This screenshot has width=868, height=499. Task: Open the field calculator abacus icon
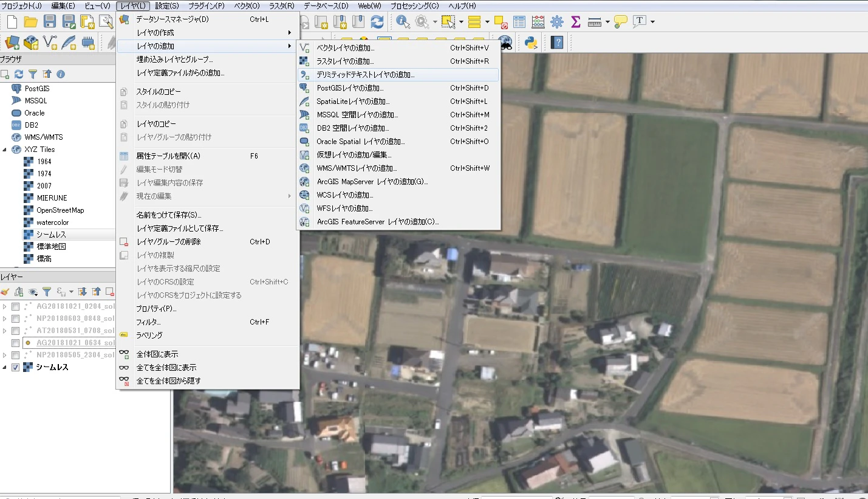[x=538, y=22]
